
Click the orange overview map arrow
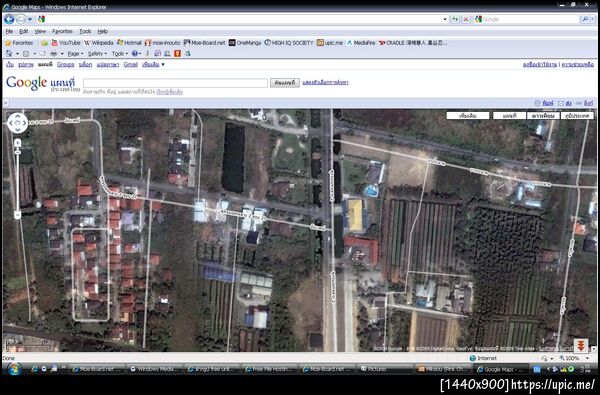(580, 346)
